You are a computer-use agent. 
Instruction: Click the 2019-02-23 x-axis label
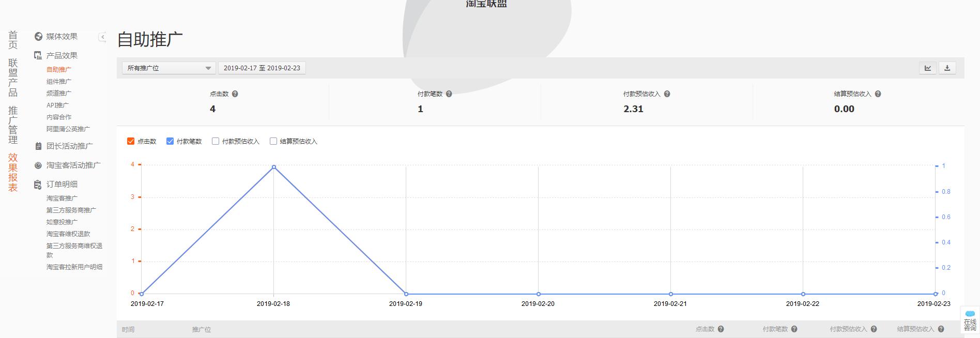click(933, 304)
